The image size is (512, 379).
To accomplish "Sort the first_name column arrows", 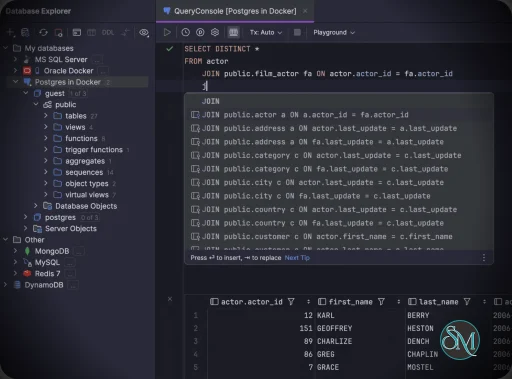I will coord(398,302).
